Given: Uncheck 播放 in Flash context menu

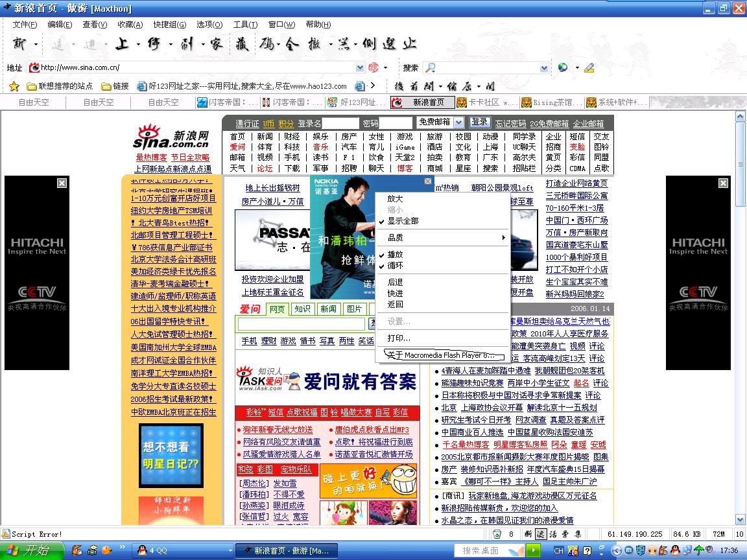Looking at the screenshot, I should point(395,254).
